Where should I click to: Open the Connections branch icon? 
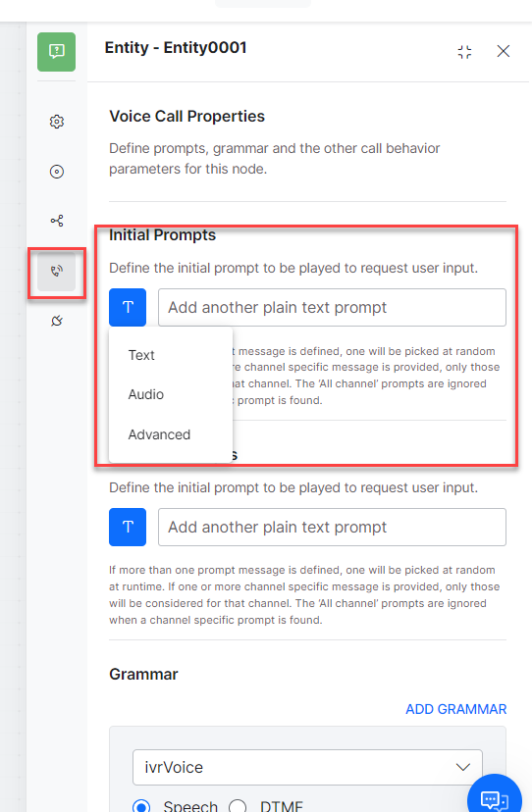coord(57,221)
